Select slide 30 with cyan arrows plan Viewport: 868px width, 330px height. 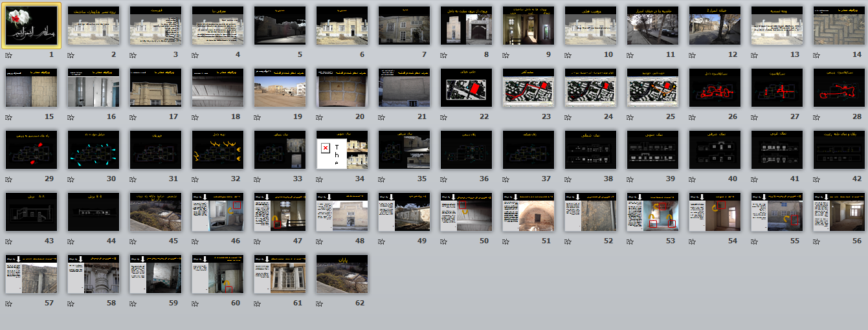[x=94, y=149]
